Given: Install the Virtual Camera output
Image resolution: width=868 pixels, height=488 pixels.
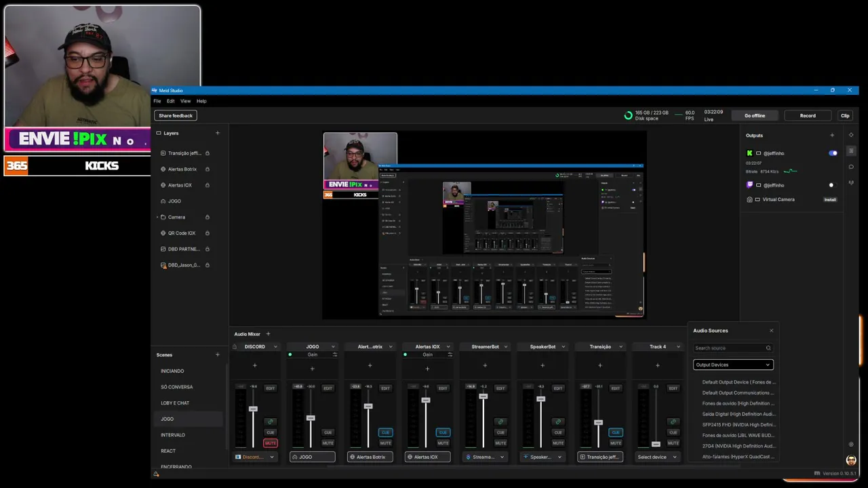Looking at the screenshot, I should pyautogui.click(x=830, y=199).
